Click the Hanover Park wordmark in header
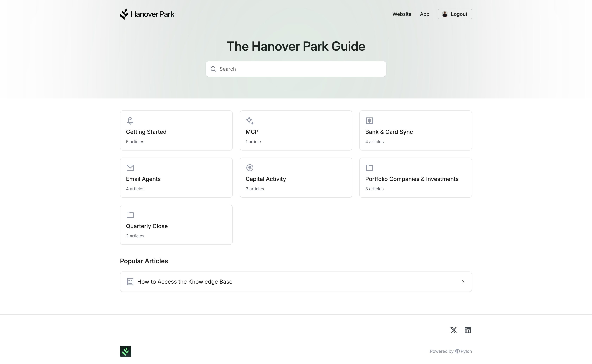The height and width of the screenshot is (364, 592). click(x=153, y=14)
